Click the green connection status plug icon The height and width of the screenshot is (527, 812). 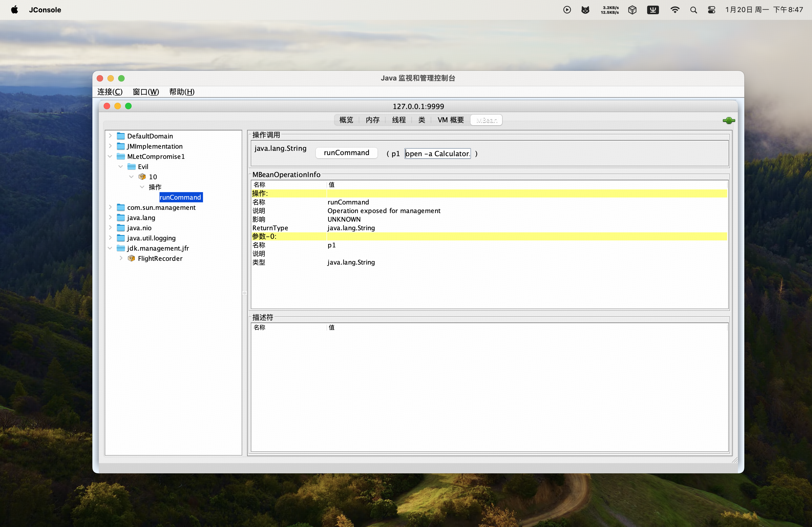point(728,120)
